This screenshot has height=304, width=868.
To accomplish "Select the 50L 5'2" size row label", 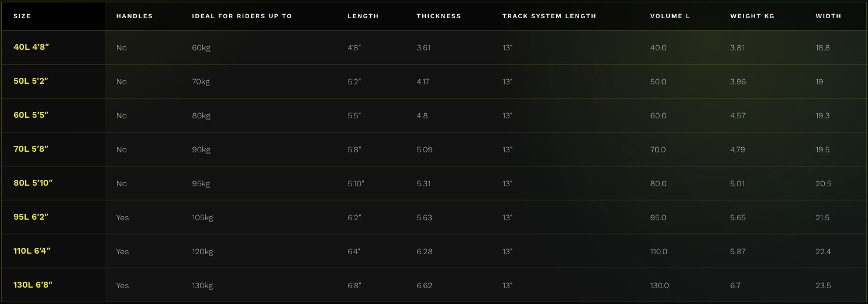I will [31, 81].
